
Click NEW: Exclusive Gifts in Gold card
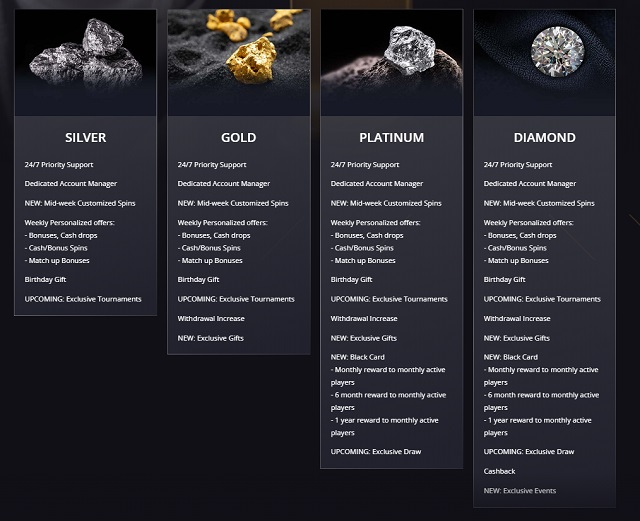[x=211, y=338]
